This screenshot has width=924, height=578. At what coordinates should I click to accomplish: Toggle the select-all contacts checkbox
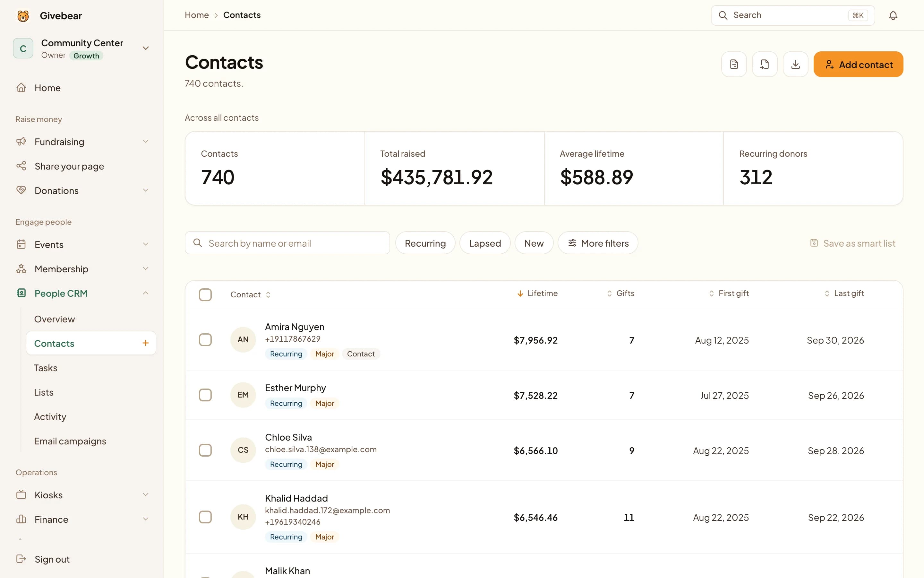click(x=205, y=295)
